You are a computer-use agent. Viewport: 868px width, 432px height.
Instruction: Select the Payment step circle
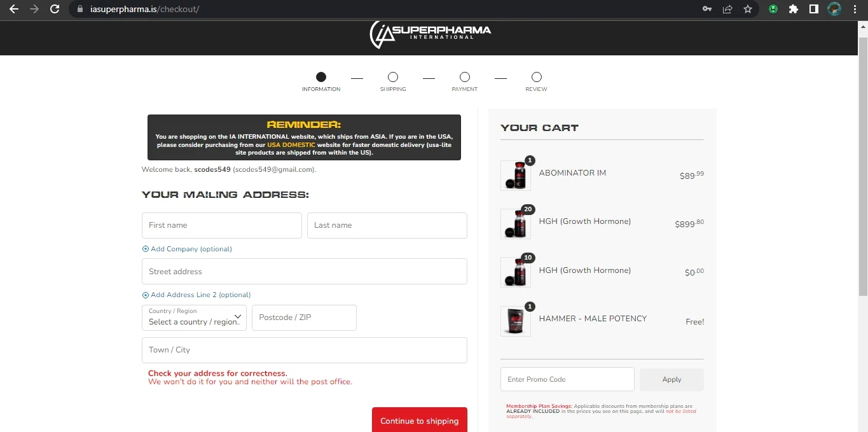(x=465, y=77)
